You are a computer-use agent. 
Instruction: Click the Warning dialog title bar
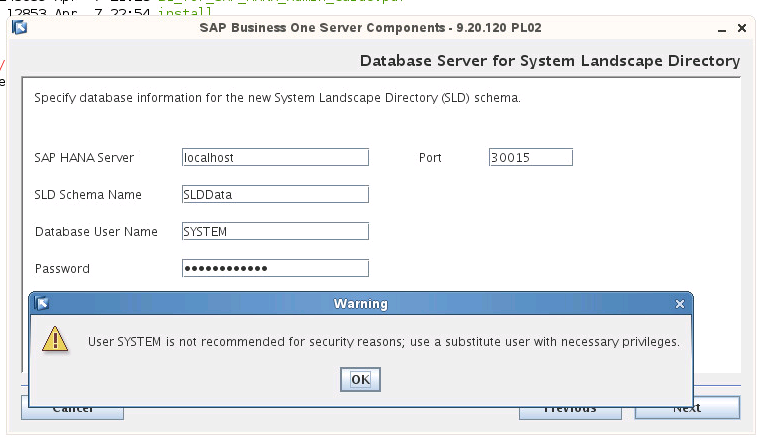pos(361,304)
